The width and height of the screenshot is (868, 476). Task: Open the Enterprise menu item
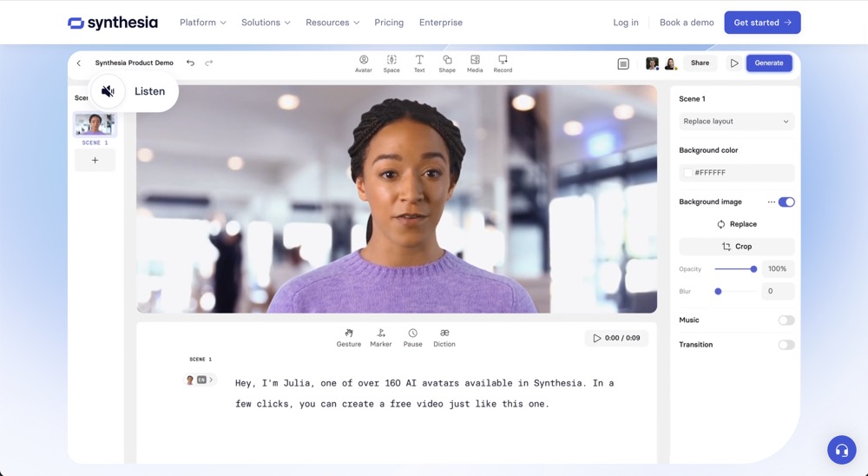[x=441, y=23]
